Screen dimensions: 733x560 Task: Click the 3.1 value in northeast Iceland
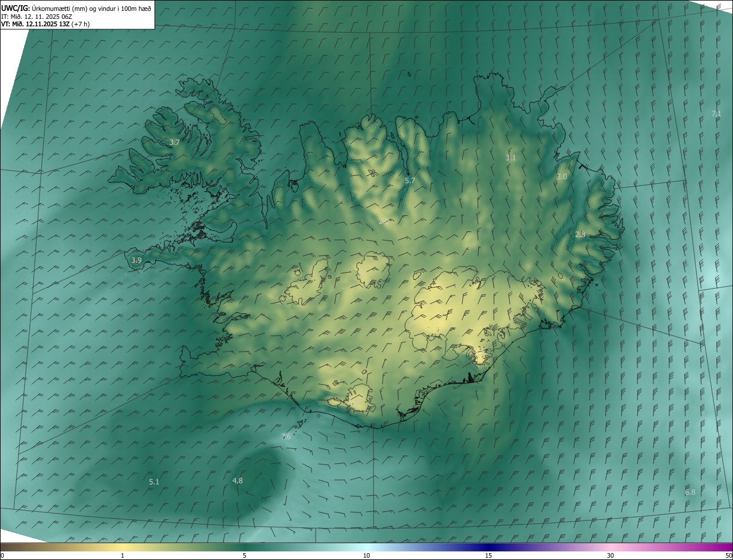coord(511,157)
